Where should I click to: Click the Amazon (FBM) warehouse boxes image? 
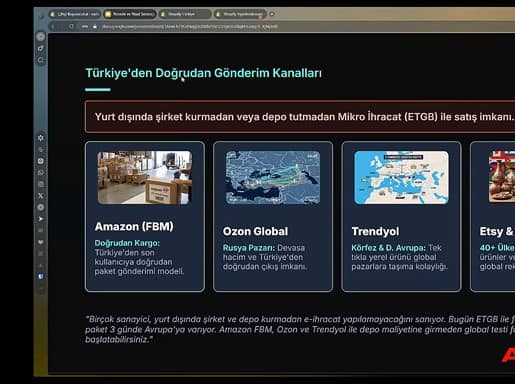(145, 177)
